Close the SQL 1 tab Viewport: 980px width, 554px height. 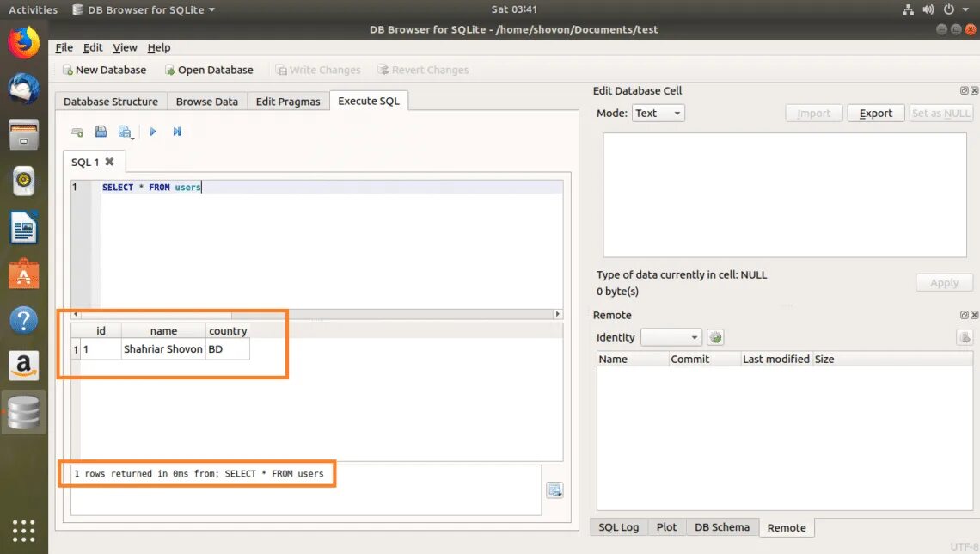pos(109,162)
